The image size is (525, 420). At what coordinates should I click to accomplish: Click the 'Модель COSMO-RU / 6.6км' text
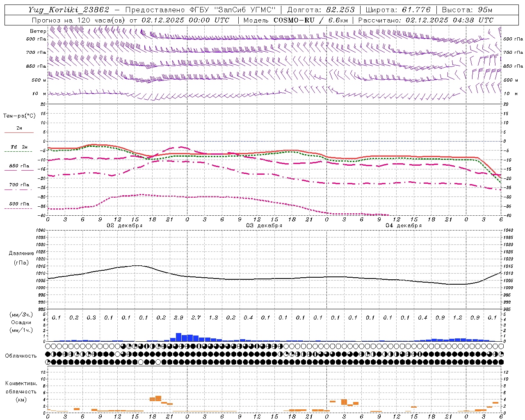295,20
